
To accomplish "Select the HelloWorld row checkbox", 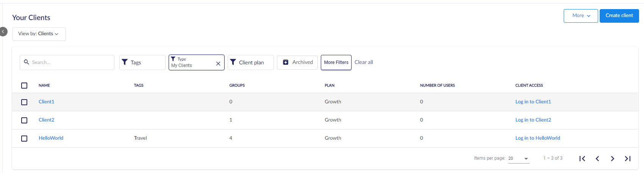I will pos(24,139).
